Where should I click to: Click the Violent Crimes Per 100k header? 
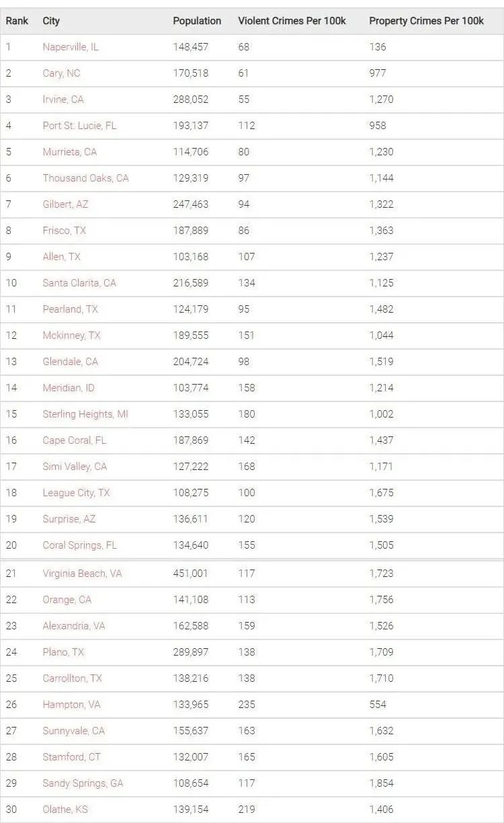292,21
